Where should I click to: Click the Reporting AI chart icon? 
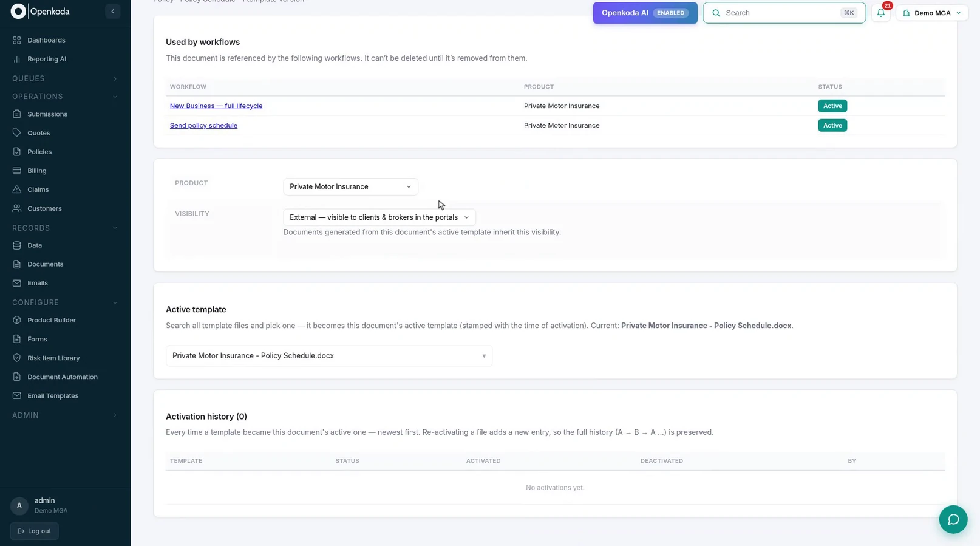coord(17,59)
